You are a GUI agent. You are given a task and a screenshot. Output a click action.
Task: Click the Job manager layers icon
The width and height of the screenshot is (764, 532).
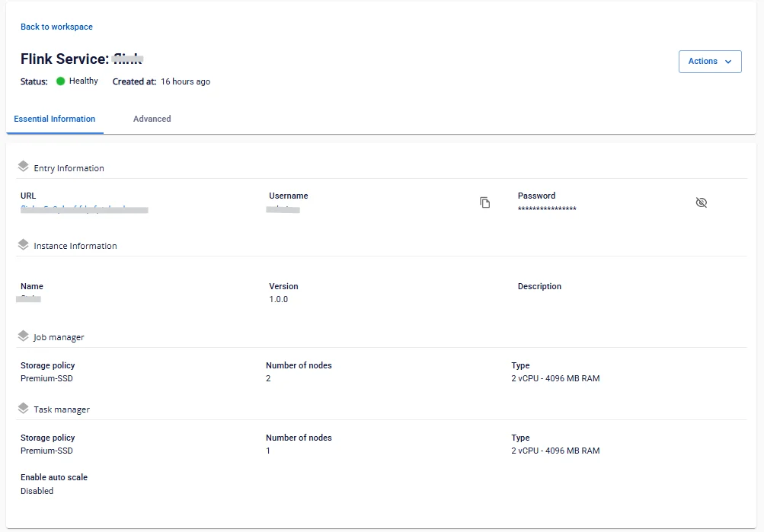[23, 336]
